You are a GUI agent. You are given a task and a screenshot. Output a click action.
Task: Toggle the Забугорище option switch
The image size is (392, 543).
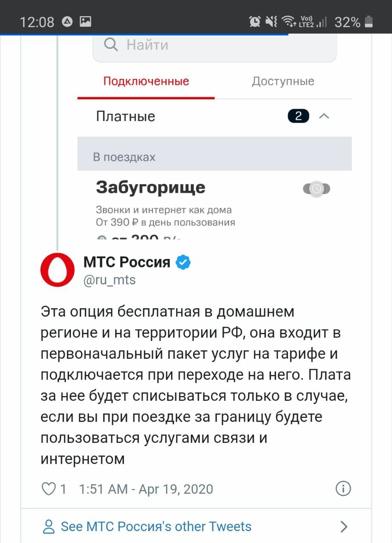click(x=316, y=189)
